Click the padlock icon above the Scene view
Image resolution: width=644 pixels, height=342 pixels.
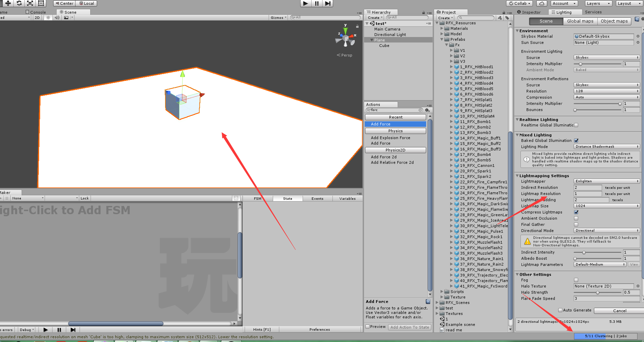pos(357,26)
